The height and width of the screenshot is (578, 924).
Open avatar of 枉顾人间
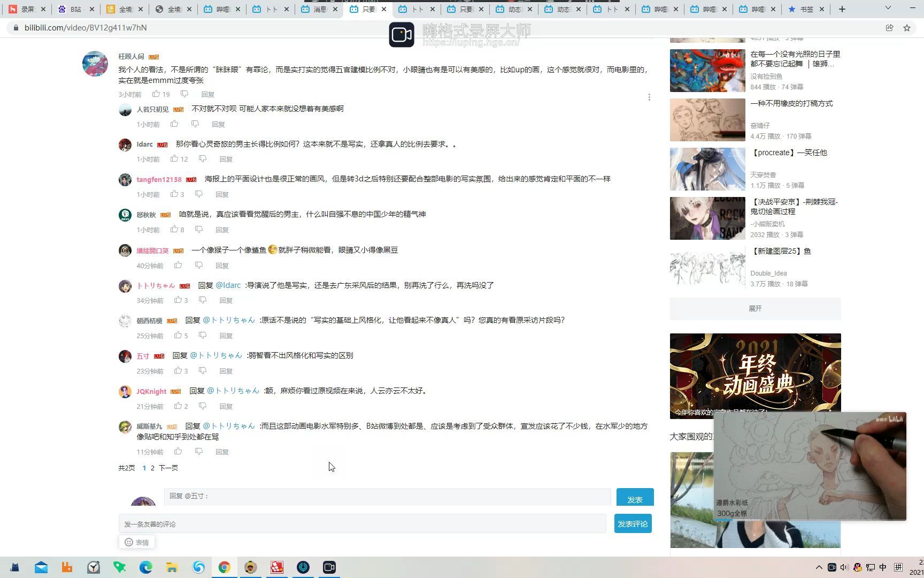[95, 64]
